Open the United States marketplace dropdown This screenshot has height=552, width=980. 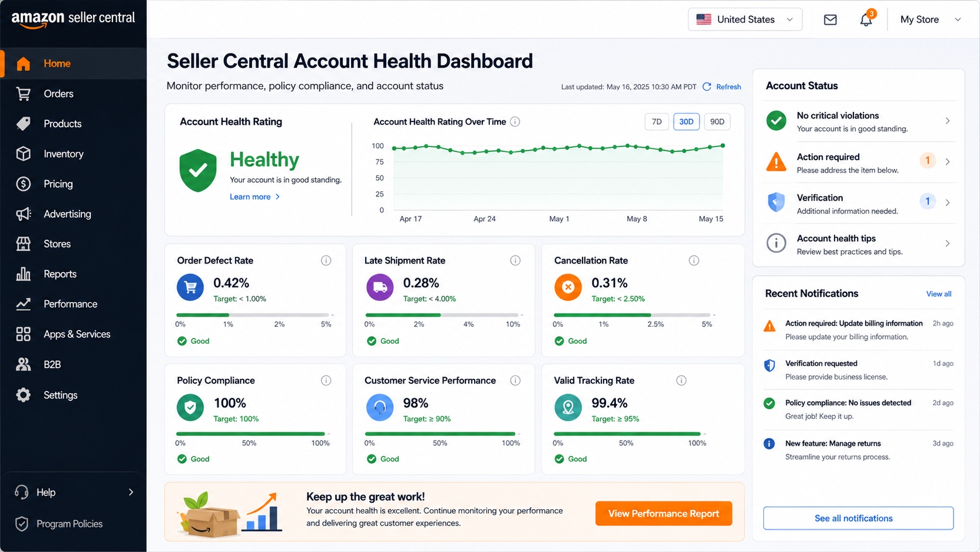pos(745,19)
